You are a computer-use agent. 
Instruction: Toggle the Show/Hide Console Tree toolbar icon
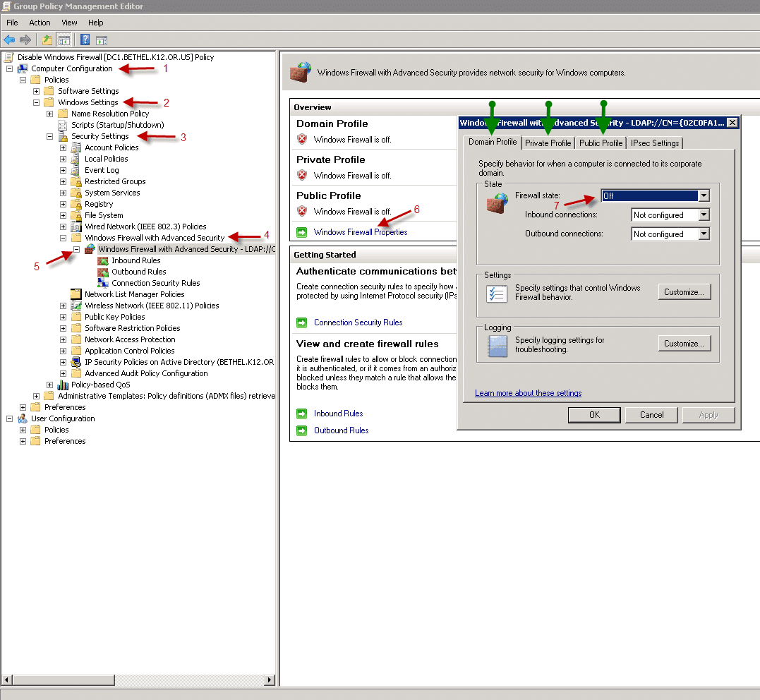pos(64,40)
